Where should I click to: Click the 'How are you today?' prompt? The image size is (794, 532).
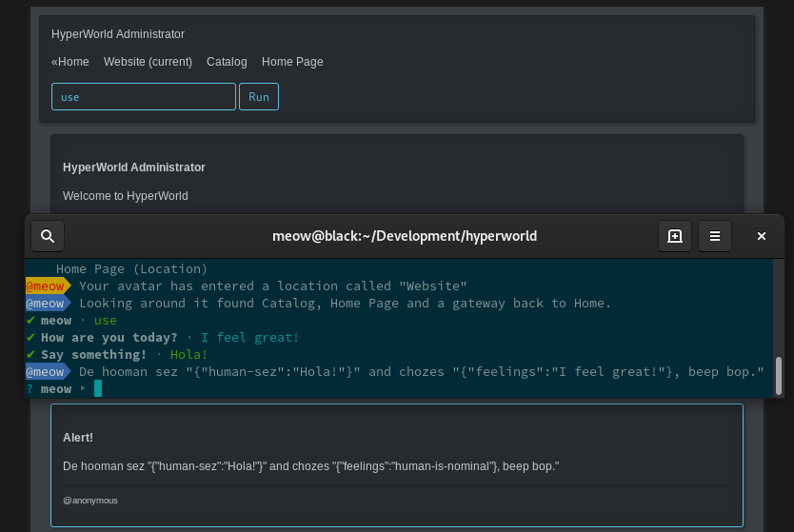coord(109,338)
